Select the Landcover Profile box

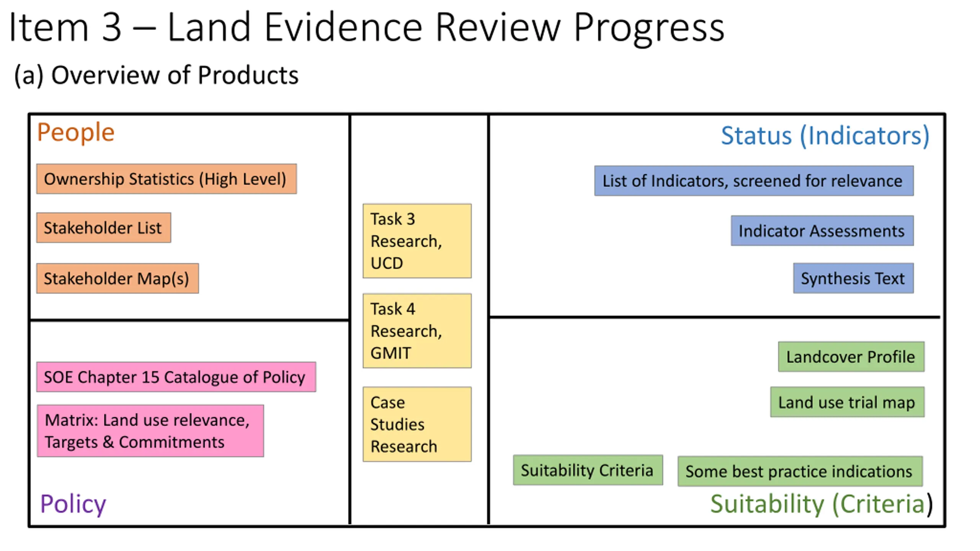tap(851, 357)
